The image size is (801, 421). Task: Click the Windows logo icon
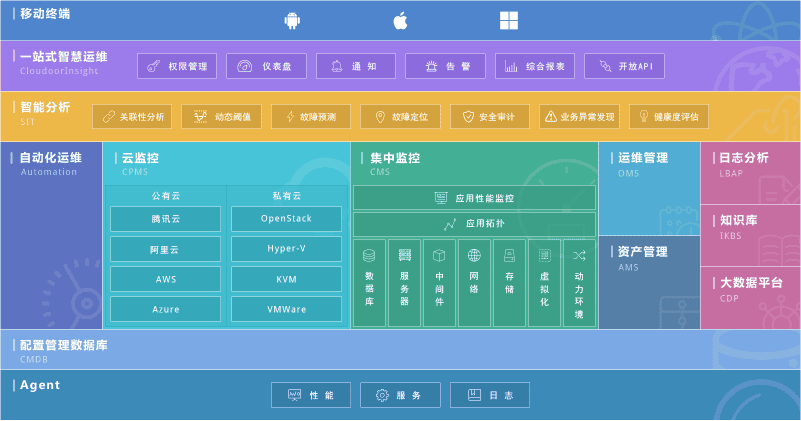click(x=509, y=20)
